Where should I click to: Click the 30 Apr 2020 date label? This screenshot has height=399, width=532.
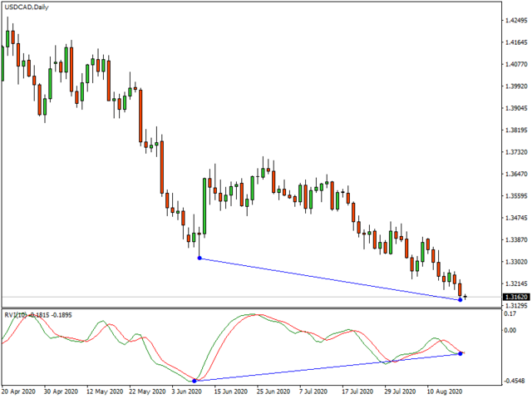tap(61, 392)
